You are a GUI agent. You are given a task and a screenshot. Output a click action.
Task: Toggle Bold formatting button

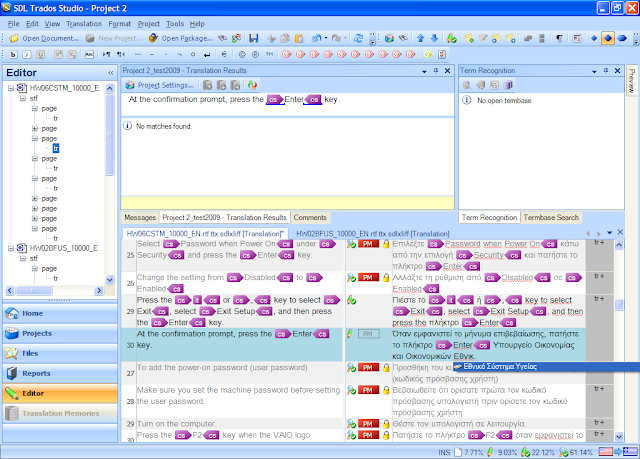[x=13, y=54]
